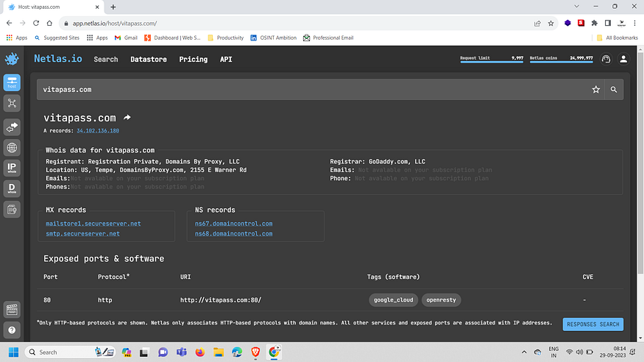Click the browser address bar URL
This screenshot has width=644, height=362.
tap(115, 24)
